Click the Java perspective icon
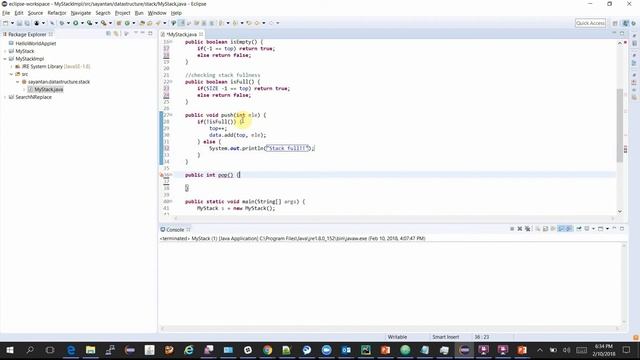The image size is (640, 360). point(626,23)
